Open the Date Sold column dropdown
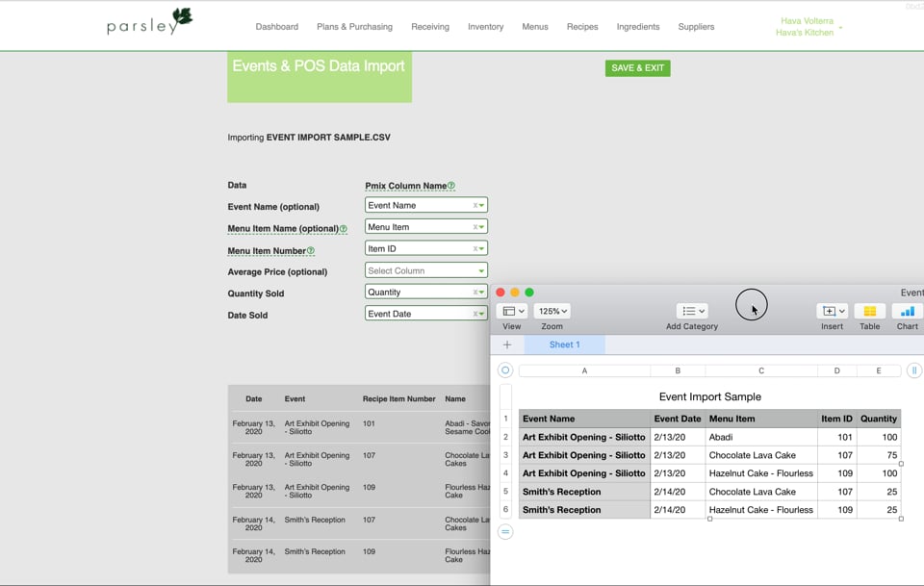Viewport: 924px width, 586px height. coord(481,313)
